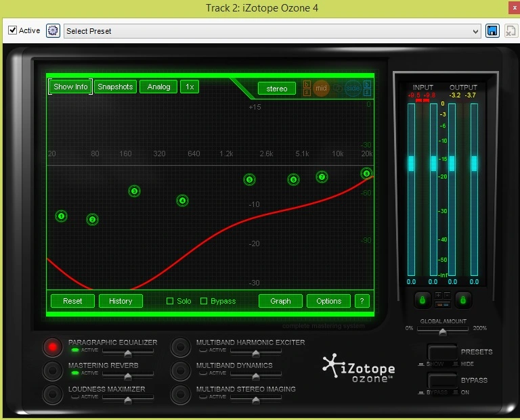520x420 pixels.
Task: Click the Mastering Reverb amount slider
Action: coord(128,375)
